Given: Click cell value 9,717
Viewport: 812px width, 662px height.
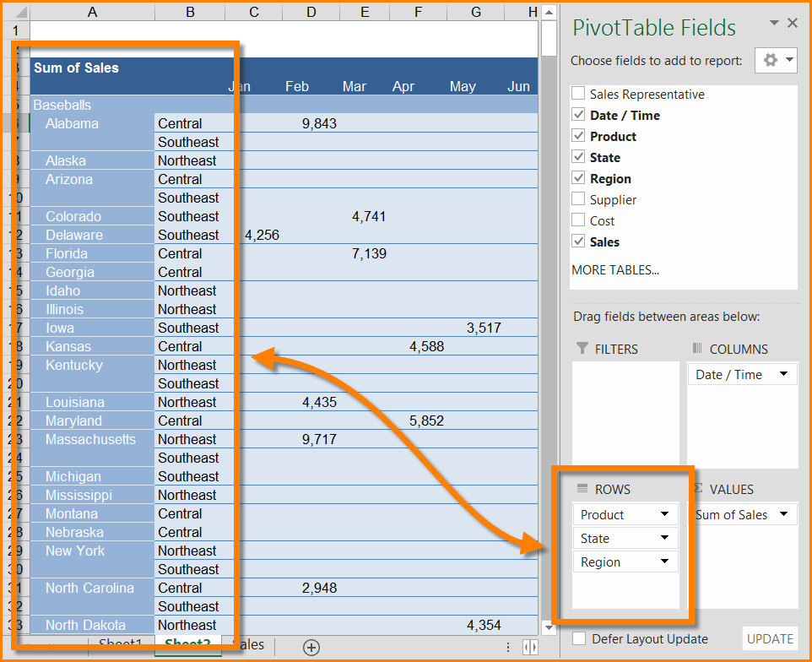Looking at the screenshot, I should 320,439.
